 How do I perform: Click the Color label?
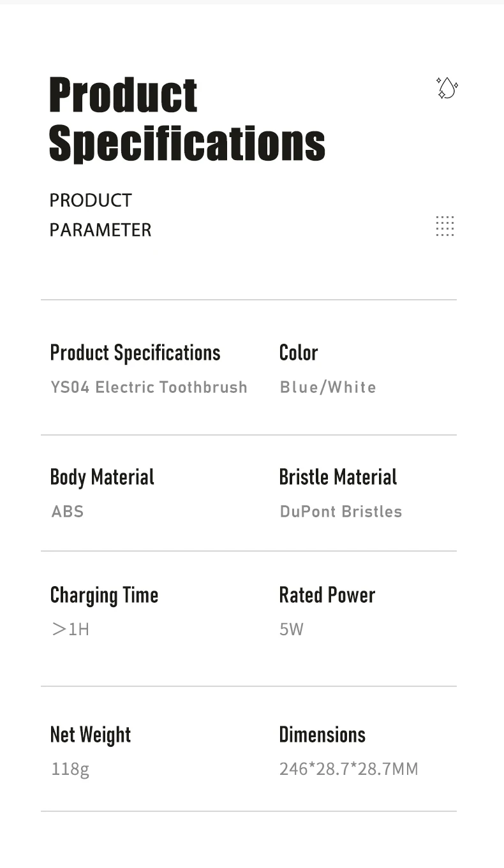[299, 353]
